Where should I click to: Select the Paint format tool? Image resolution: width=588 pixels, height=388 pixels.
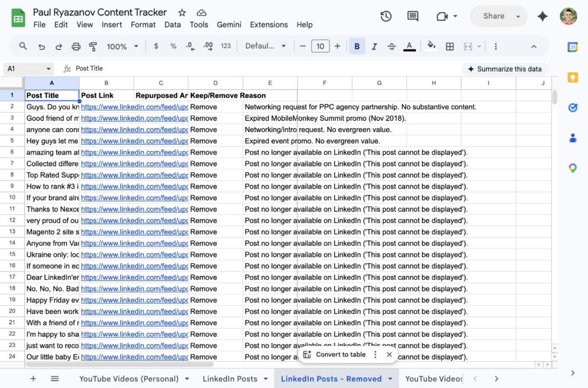click(x=93, y=46)
